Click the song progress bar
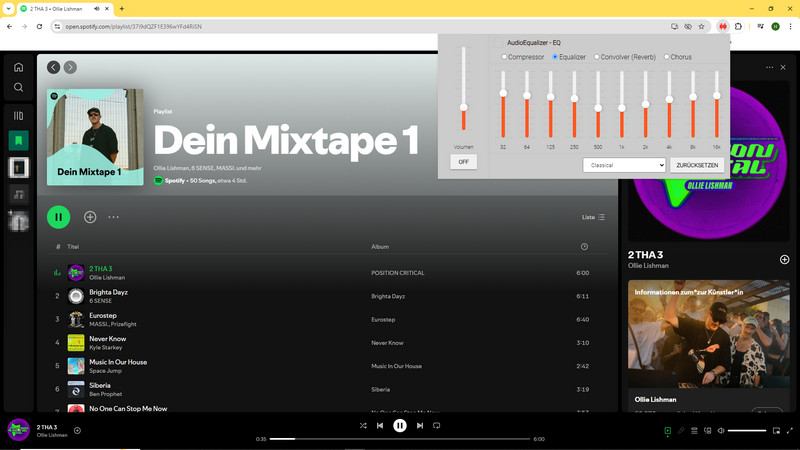 click(399, 439)
